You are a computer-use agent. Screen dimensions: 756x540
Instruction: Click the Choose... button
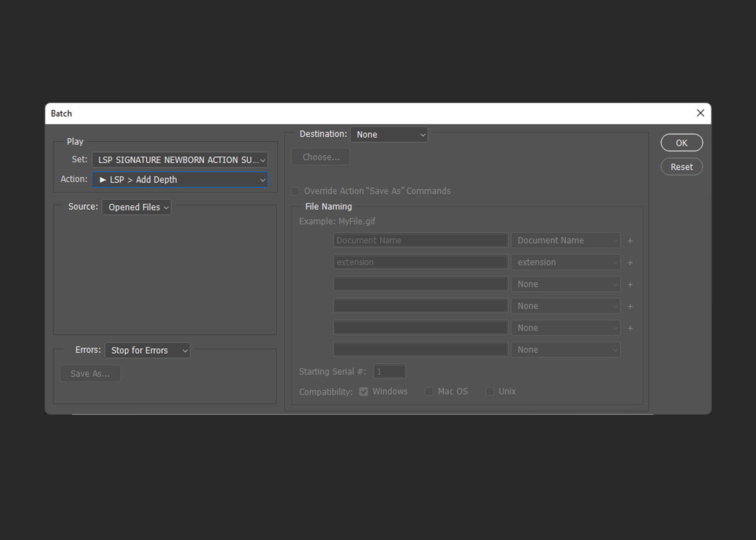click(321, 157)
